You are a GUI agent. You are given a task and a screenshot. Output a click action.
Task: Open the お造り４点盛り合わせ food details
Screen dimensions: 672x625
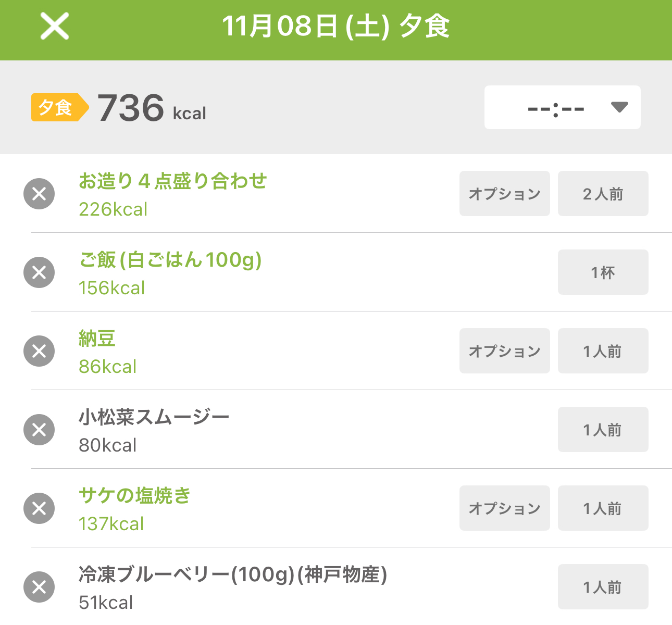click(172, 182)
